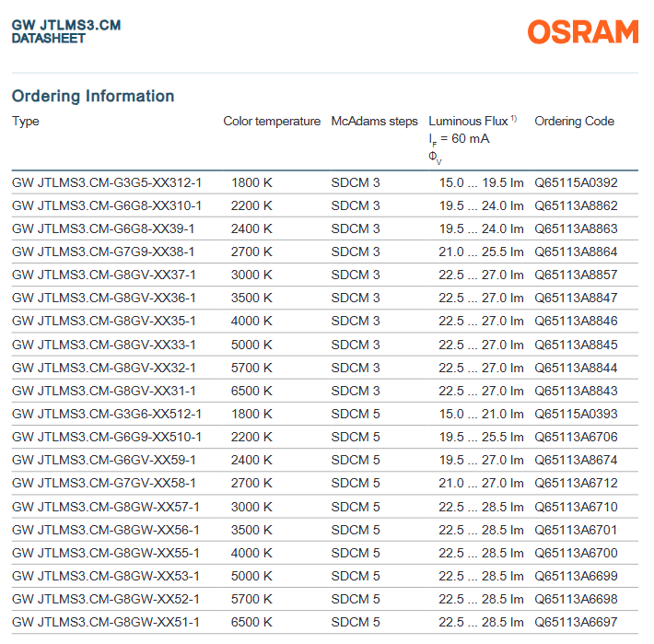This screenshot has height=644, width=654.
Task: Click ordering code Q65113A6699
Action: (576, 576)
